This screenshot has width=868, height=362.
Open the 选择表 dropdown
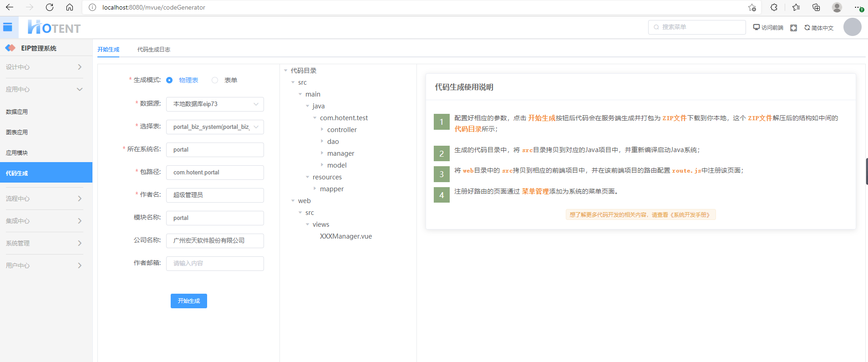[215, 127]
